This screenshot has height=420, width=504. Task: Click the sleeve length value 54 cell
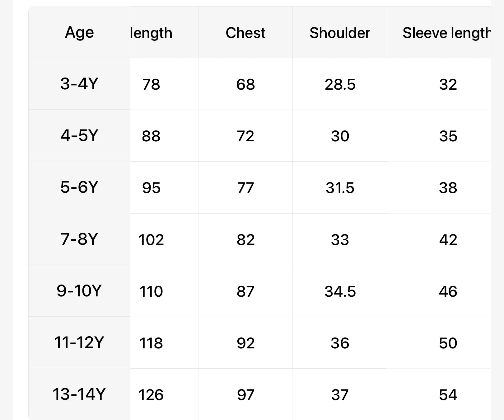pyautogui.click(x=448, y=395)
